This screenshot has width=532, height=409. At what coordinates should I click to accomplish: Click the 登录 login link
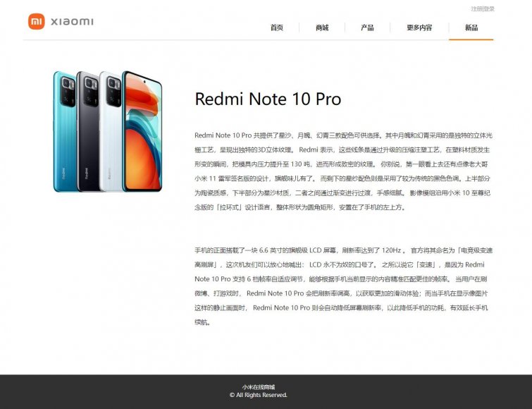pos(489,9)
